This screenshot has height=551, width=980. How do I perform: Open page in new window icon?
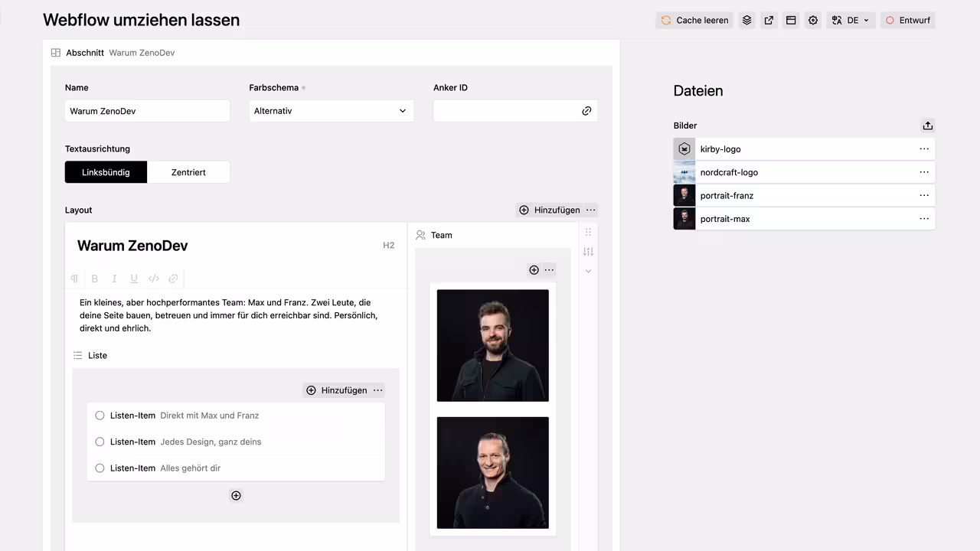coord(769,21)
